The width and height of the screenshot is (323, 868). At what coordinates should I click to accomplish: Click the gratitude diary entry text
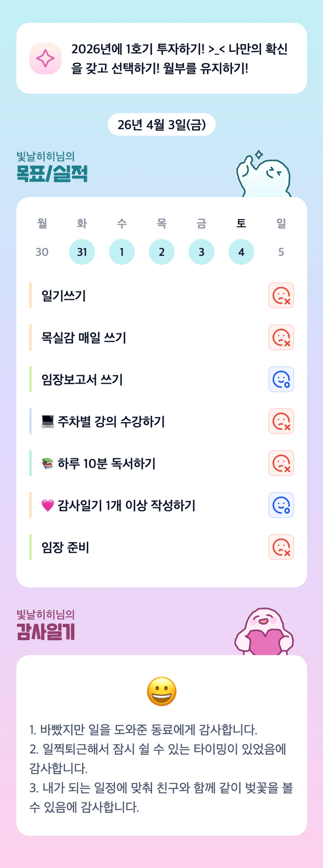point(161,768)
